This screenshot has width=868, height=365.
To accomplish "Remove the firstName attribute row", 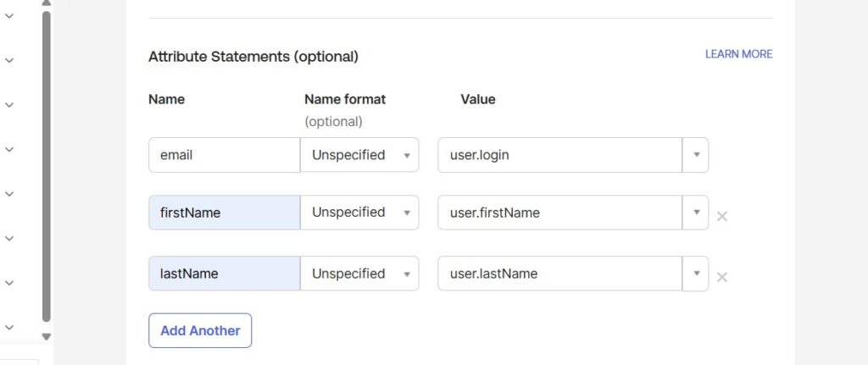I will [722, 216].
